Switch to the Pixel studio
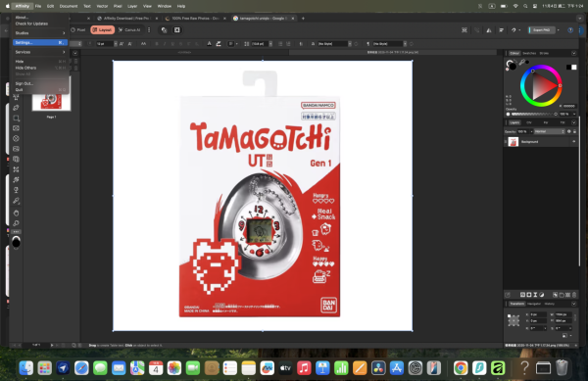 pyautogui.click(x=78, y=30)
